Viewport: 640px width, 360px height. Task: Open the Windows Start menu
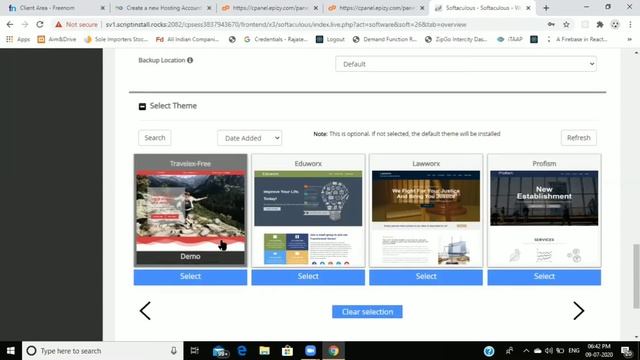(x=11, y=351)
